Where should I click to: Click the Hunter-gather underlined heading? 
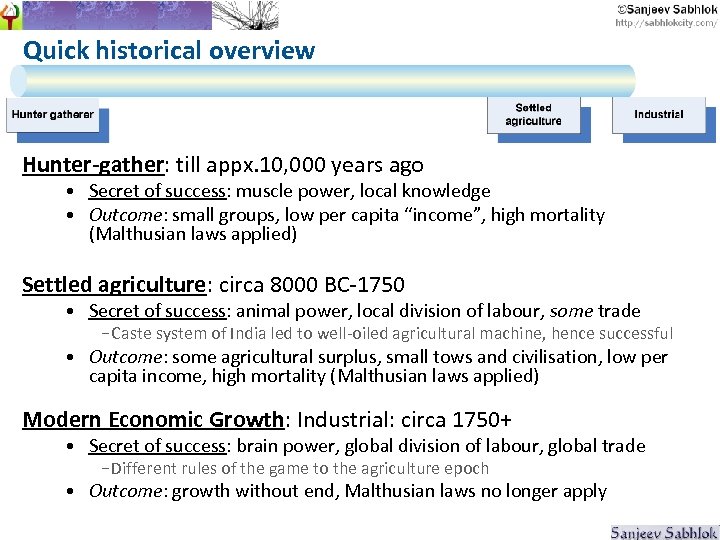(93, 165)
